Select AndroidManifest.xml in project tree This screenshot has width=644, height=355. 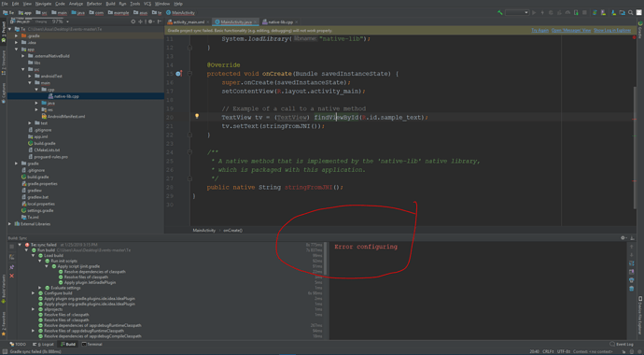coord(66,117)
